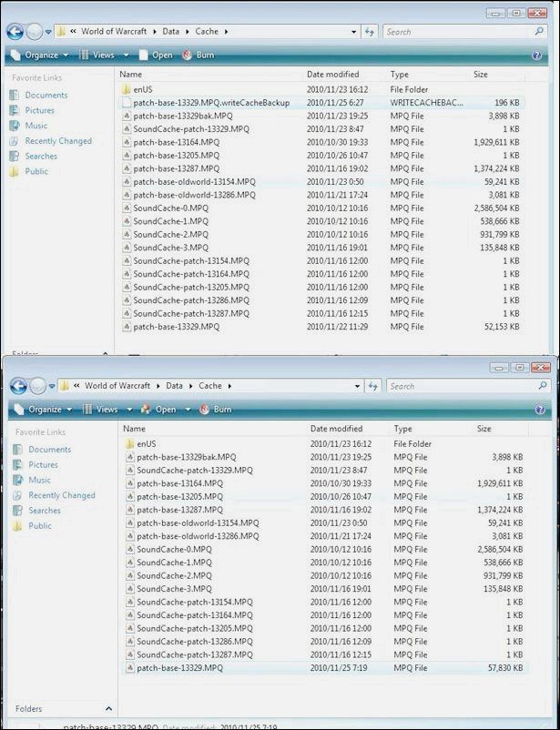Select SoundCache-patch-13154.MPQ in bottom window
This screenshot has height=730, width=560.
tap(325, 602)
